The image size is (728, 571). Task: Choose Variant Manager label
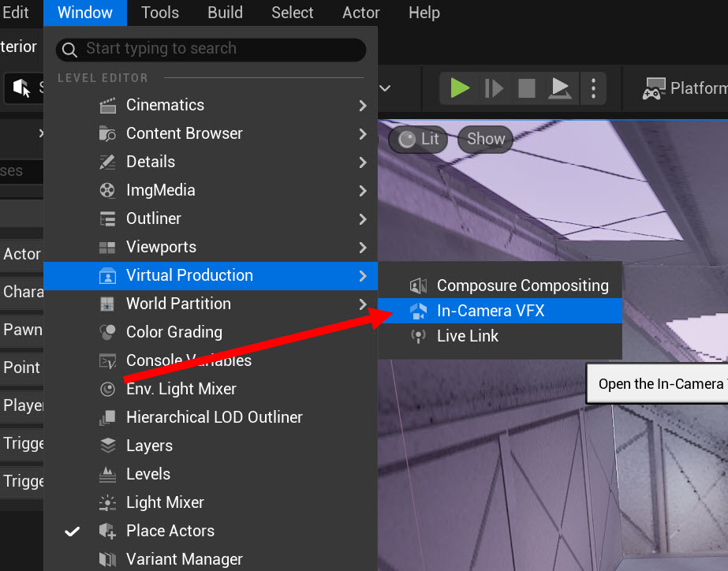point(185,559)
